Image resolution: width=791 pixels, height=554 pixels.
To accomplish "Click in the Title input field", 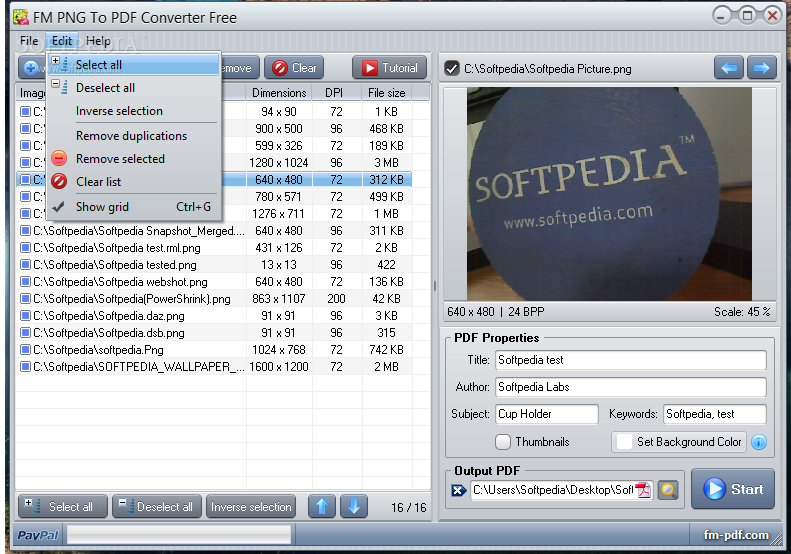I will [x=631, y=360].
